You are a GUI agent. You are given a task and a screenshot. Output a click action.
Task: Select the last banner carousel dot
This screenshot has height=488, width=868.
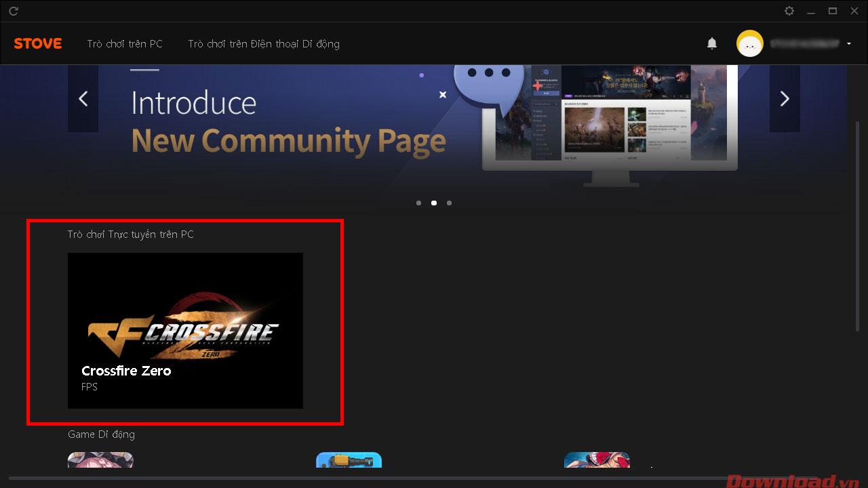(449, 203)
